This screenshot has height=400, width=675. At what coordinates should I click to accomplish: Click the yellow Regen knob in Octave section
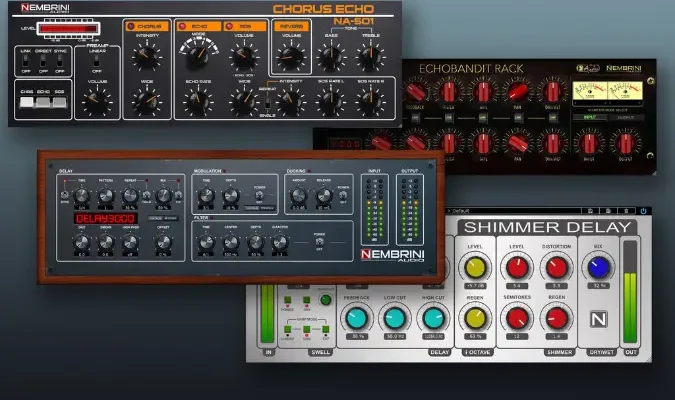pos(475,318)
